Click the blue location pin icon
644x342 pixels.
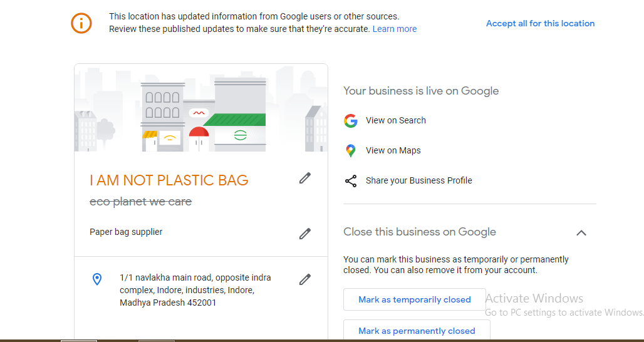97,279
